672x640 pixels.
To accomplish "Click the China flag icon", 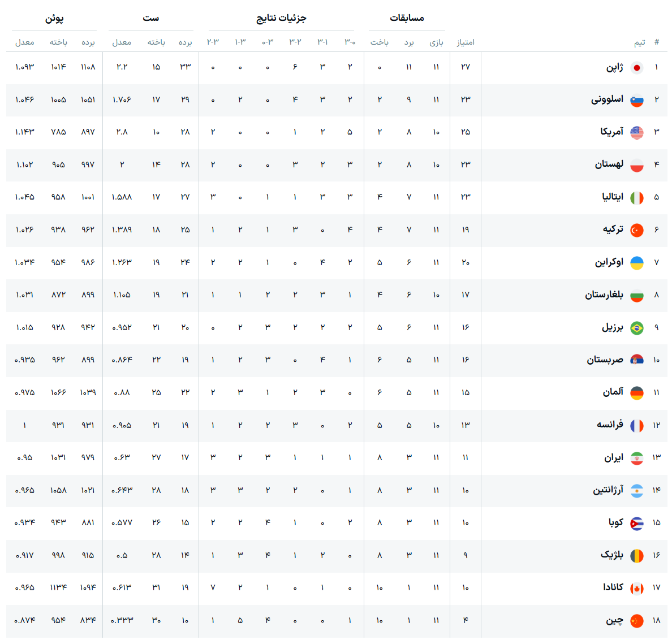I will (x=637, y=621).
